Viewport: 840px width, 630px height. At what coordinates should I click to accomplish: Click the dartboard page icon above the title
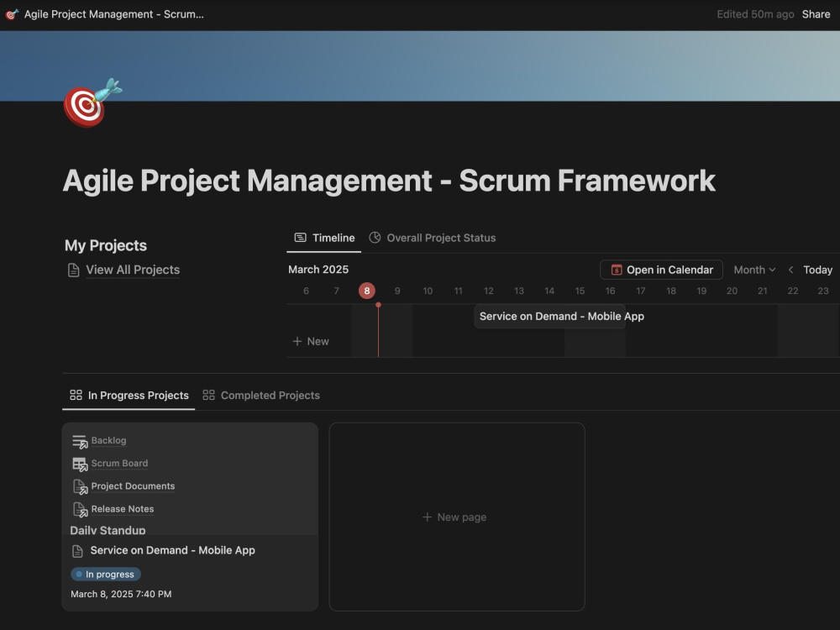tap(92, 103)
